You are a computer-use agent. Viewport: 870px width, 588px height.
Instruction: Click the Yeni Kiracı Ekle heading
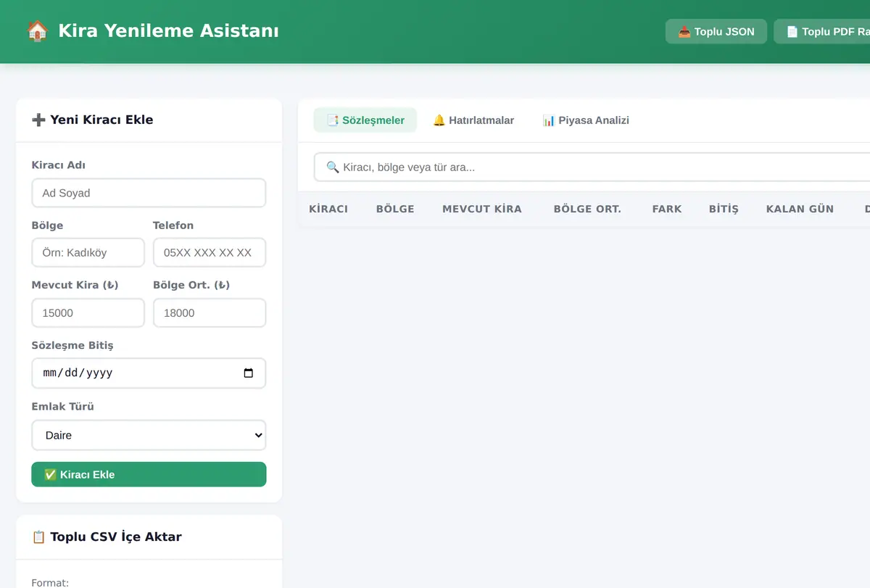93,120
